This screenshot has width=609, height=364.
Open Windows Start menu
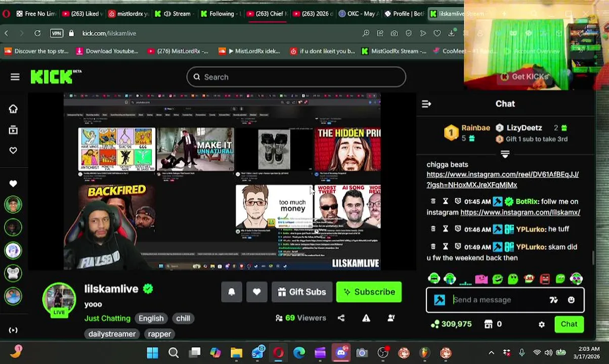[x=152, y=352]
